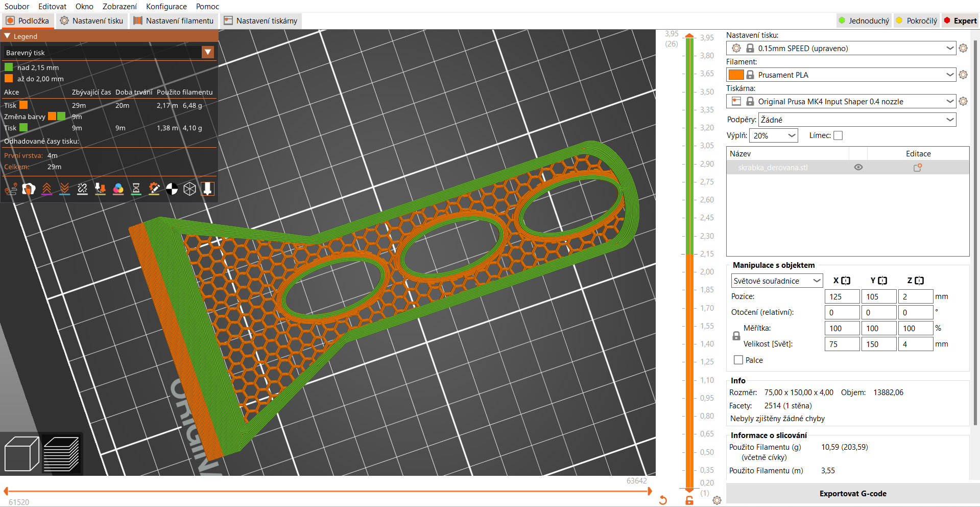The width and height of the screenshot is (980, 507).
Task: Open printer settings gear beside Prusa MK4
Action: point(963,101)
